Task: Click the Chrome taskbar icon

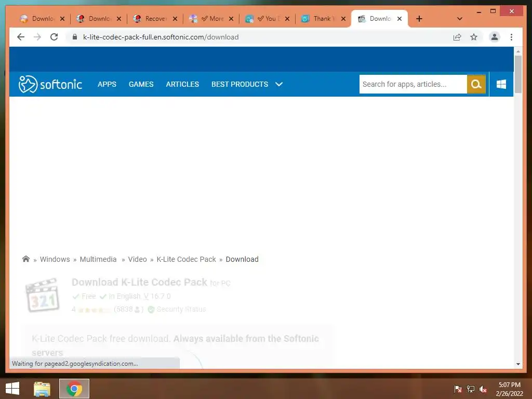Action: (74, 389)
